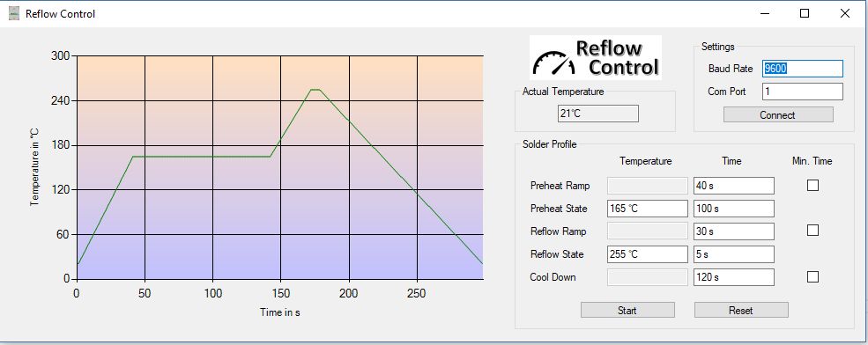Select the Cool Down time field

[734, 277]
